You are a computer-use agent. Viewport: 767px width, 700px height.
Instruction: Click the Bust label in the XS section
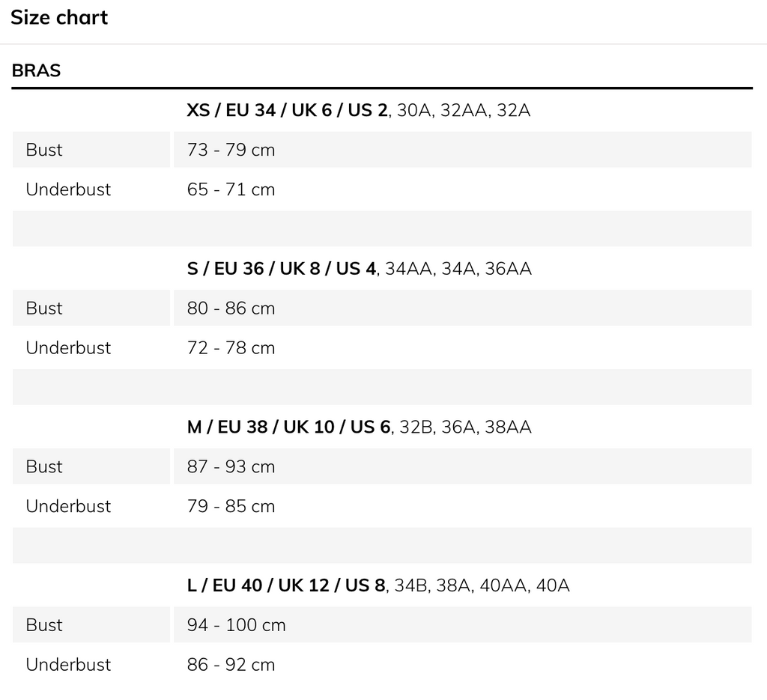(x=44, y=150)
